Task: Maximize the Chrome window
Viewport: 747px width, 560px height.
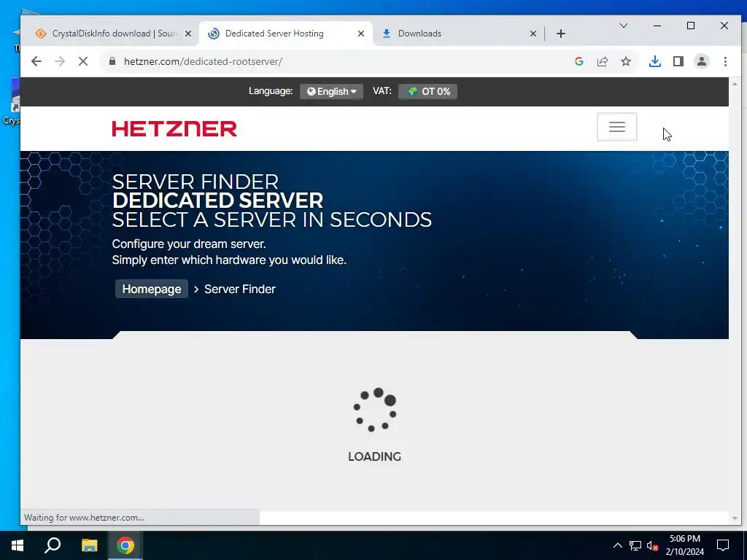Action: pos(691,26)
